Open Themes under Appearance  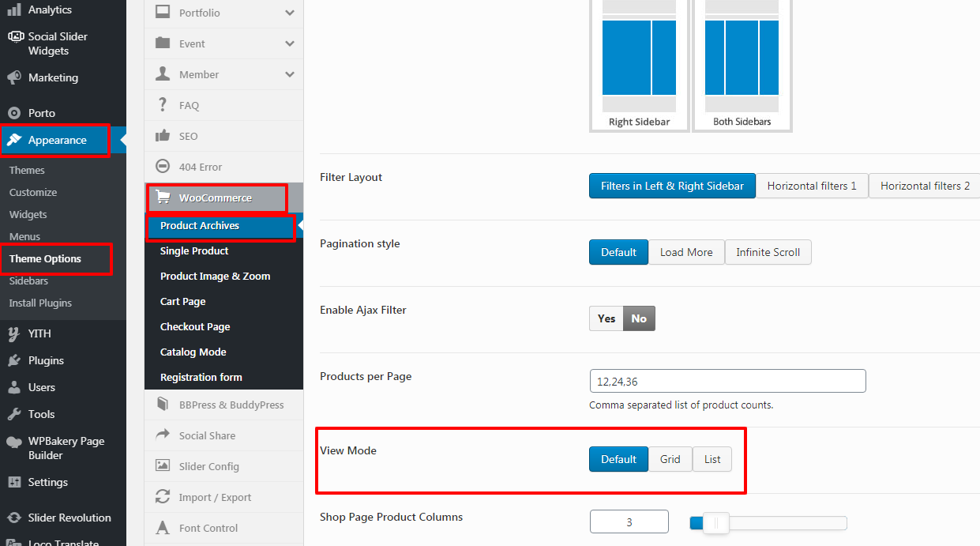27,170
